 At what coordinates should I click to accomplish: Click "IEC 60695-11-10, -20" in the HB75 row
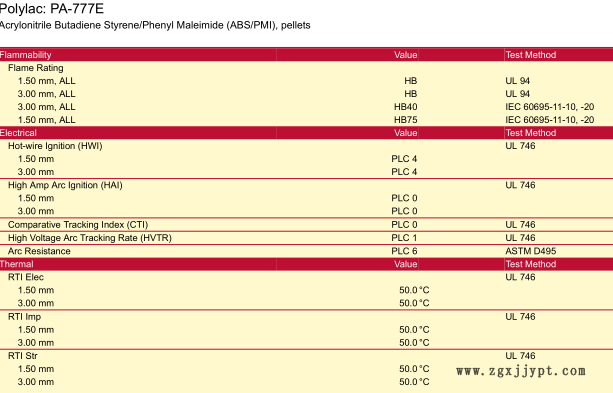pos(550,120)
